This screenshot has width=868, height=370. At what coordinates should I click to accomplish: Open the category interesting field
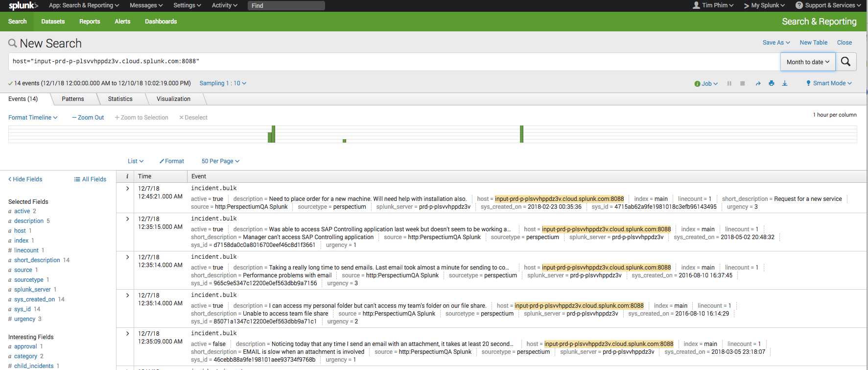(x=25, y=356)
